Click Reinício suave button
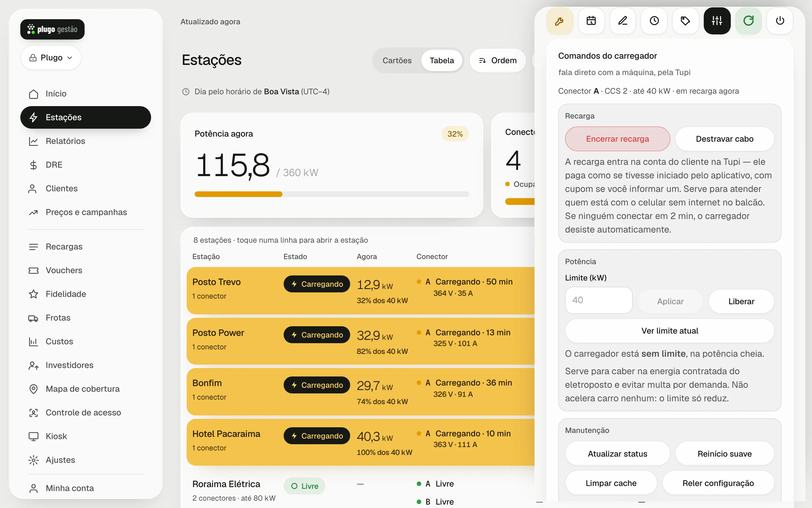Viewport: 812px width, 508px height. click(724, 454)
